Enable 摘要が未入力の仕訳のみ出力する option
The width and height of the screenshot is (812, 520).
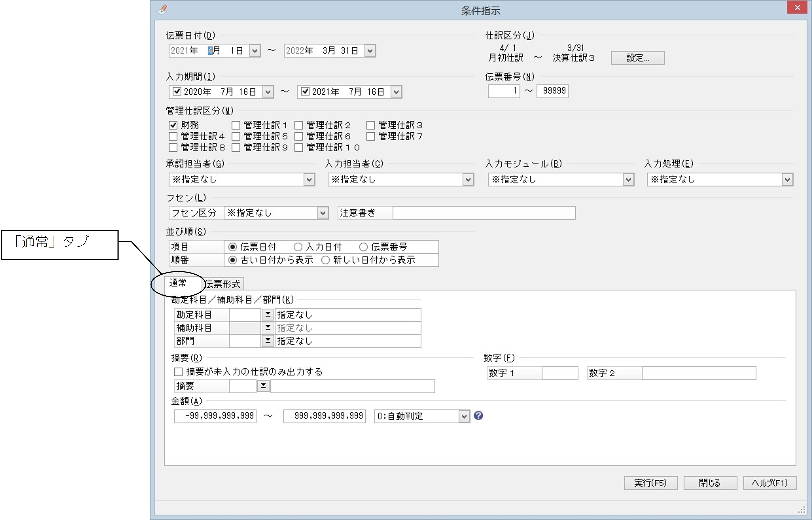(178, 372)
